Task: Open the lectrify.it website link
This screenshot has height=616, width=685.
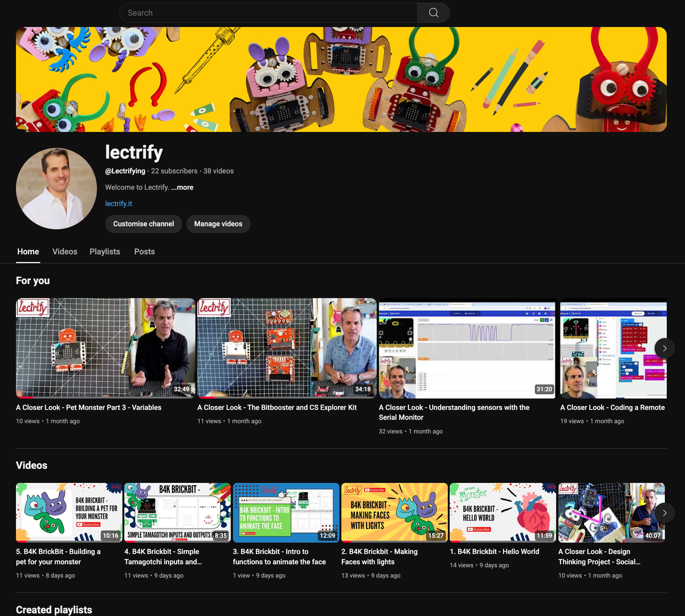Action: [119, 204]
